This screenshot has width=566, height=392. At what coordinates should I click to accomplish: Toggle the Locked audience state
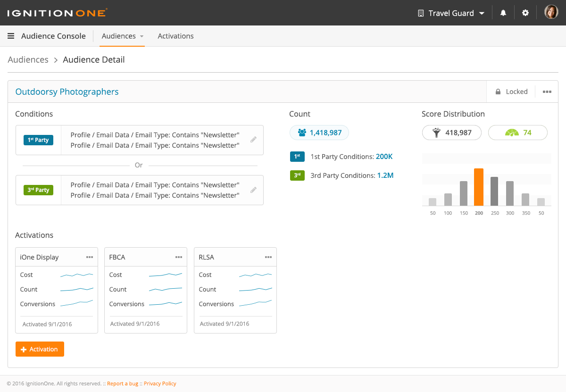[x=511, y=92]
